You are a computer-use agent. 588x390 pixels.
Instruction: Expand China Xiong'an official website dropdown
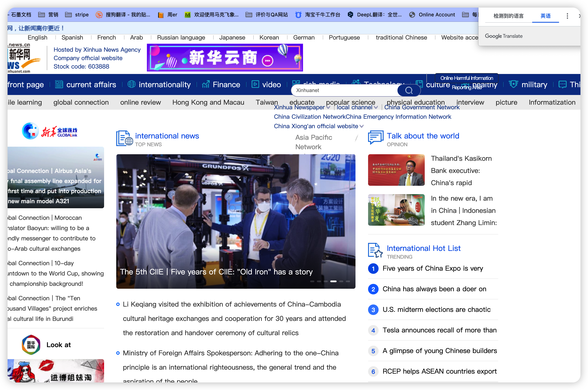[362, 126]
